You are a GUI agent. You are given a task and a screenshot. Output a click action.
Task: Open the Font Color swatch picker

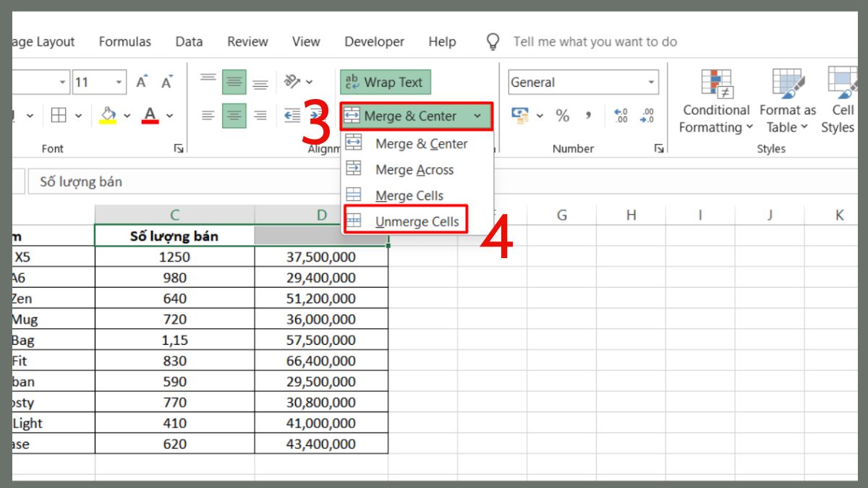coord(168,114)
